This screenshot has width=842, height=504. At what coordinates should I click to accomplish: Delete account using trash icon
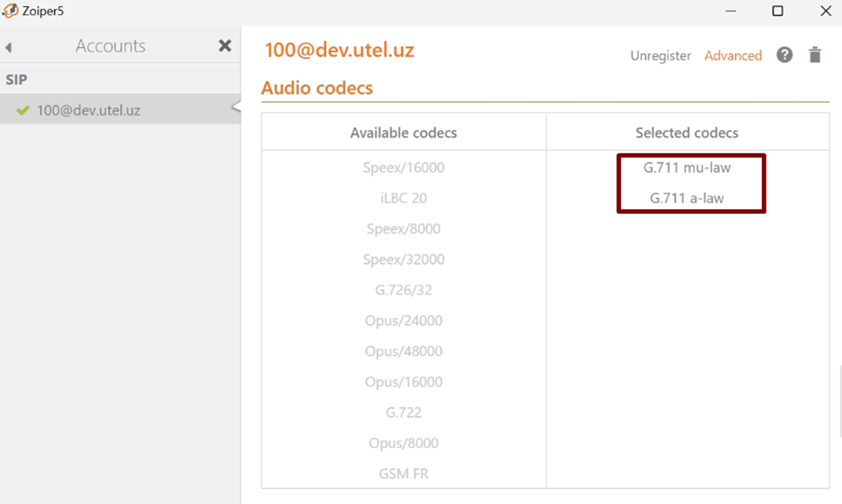click(x=815, y=55)
